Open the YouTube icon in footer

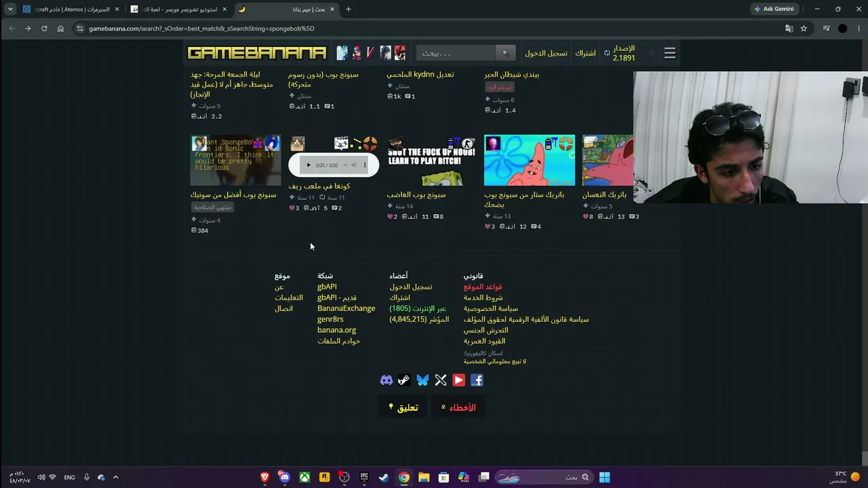459,380
